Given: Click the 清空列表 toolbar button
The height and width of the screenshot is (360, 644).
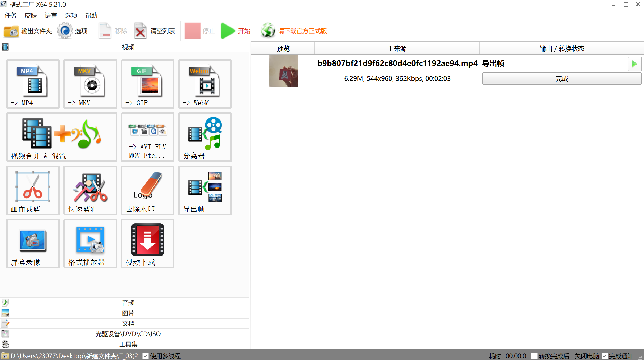Looking at the screenshot, I should [155, 31].
